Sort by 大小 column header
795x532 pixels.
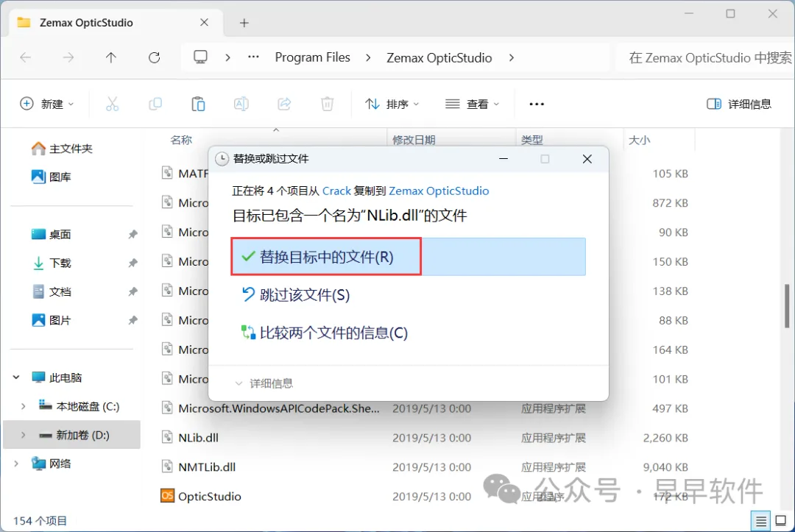tap(640, 140)
